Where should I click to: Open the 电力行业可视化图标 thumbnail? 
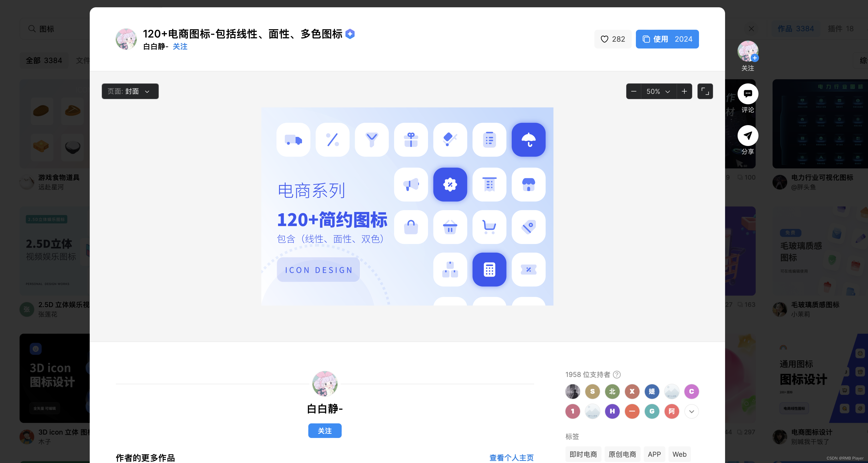pyautogui.click(x=820, y=124)
